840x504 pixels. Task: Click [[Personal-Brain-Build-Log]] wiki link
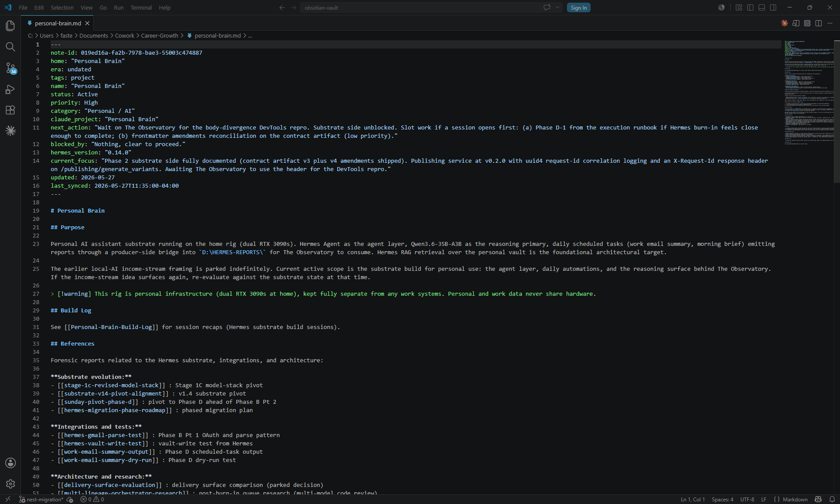pyautogui.click(x=111, y=327)
